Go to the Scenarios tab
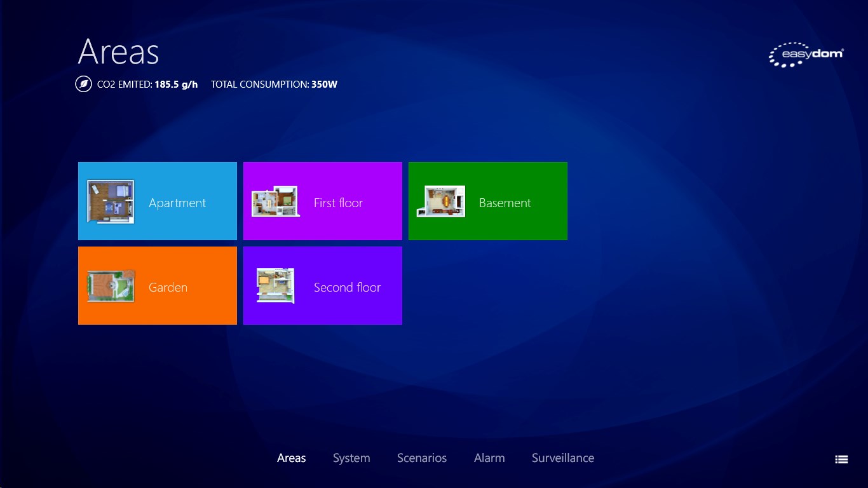This screenshot has width=868, height=488. 422,458
